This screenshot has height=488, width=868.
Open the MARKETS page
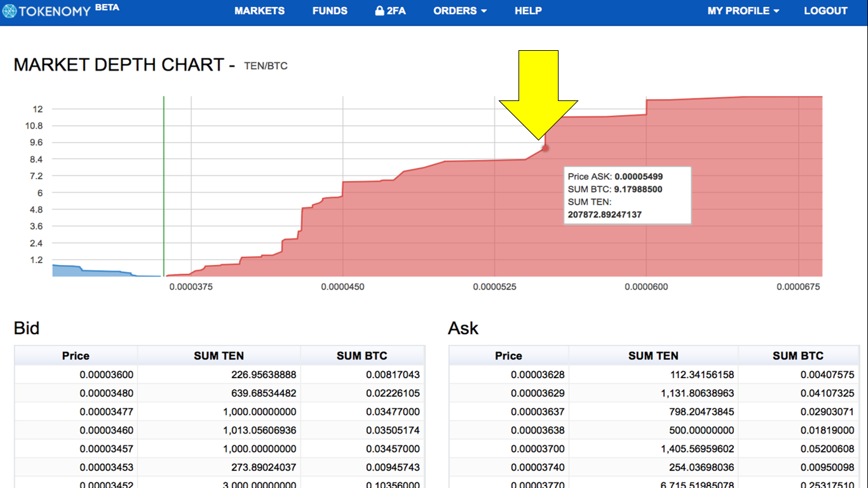click(x=259, y=11)
